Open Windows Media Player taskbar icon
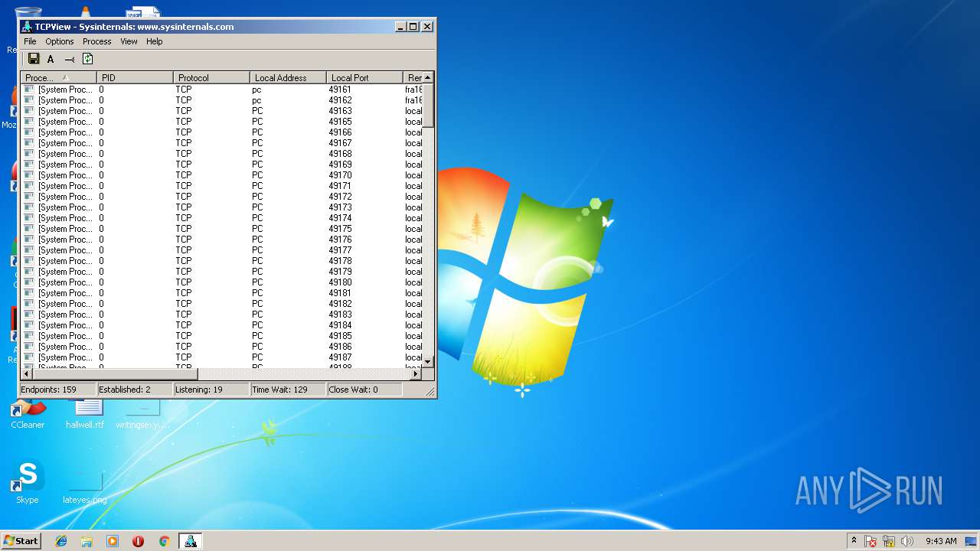The width and height of the screenshot is (980, 551). point(113,541)
